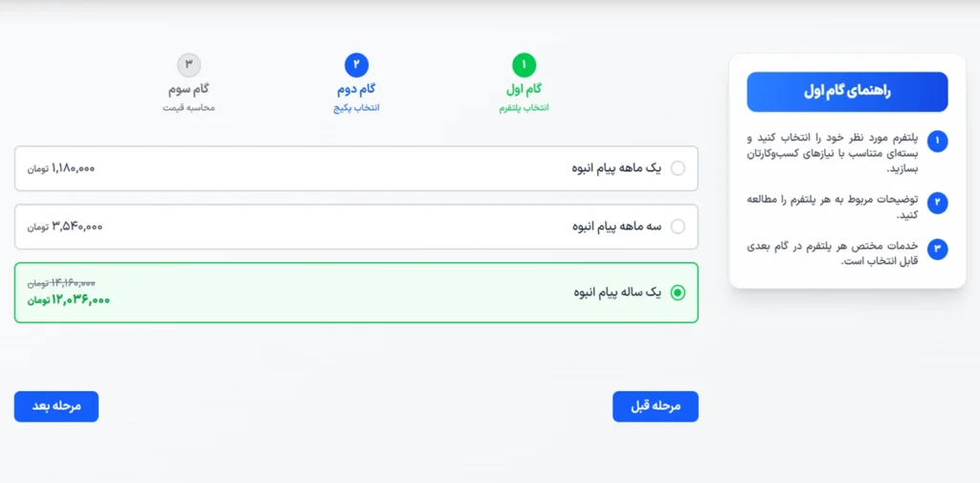This screenshot has width=980, height=483.
Task: Select the یک ساله پیام انبوه radio button
Action: click(679, 293)
